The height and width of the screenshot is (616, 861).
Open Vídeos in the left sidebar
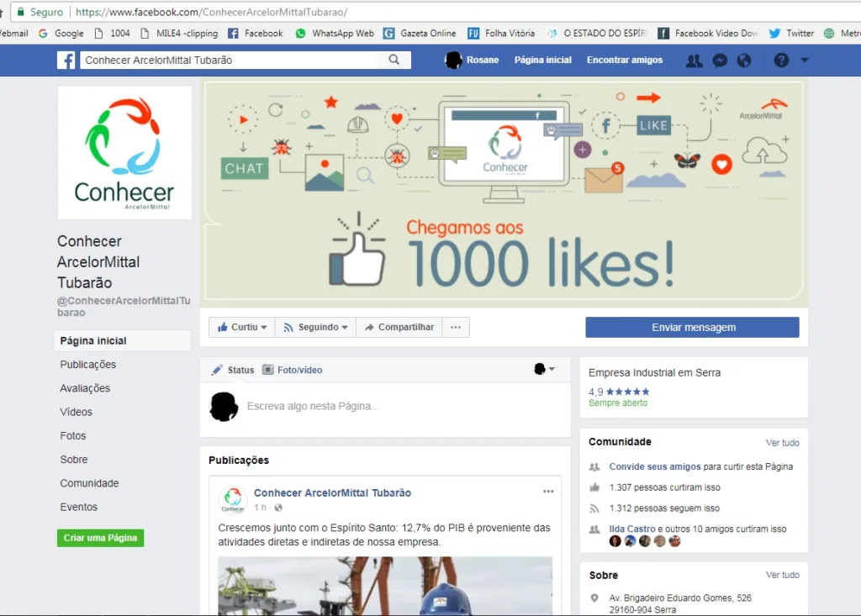pos(77,412)
